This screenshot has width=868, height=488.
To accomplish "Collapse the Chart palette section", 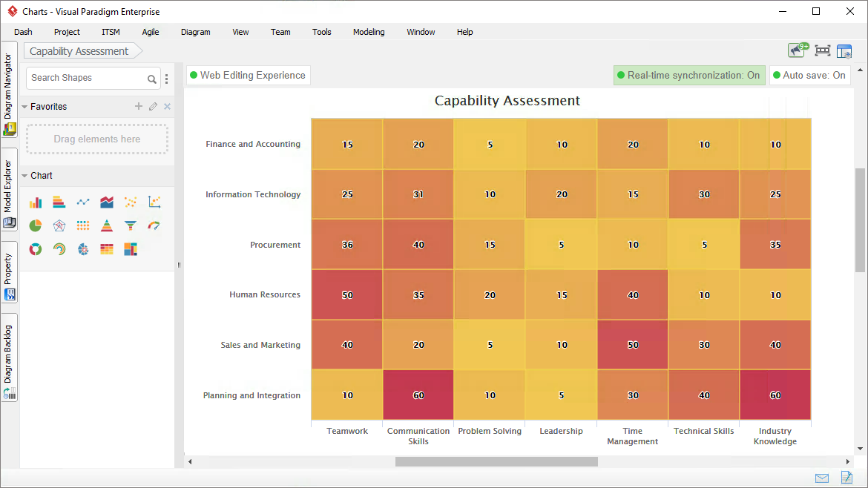I will pos(24,176).
